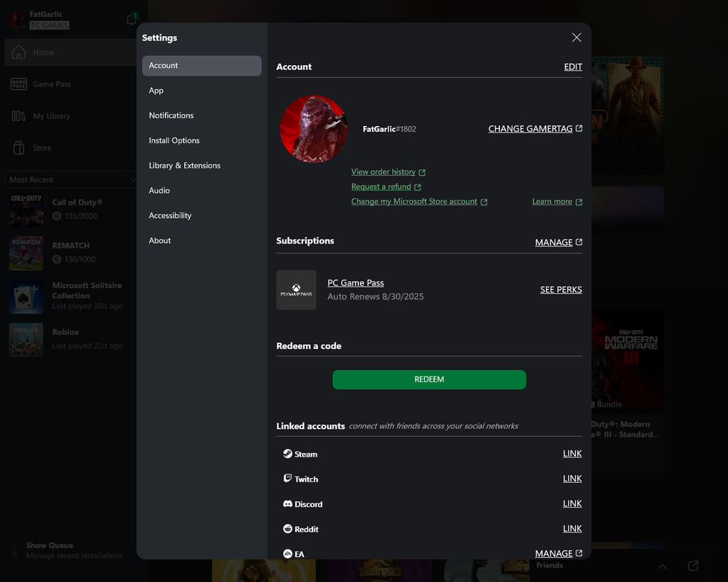
Task: Click the Twitch logo under Linked accounts
Action: 288,479
